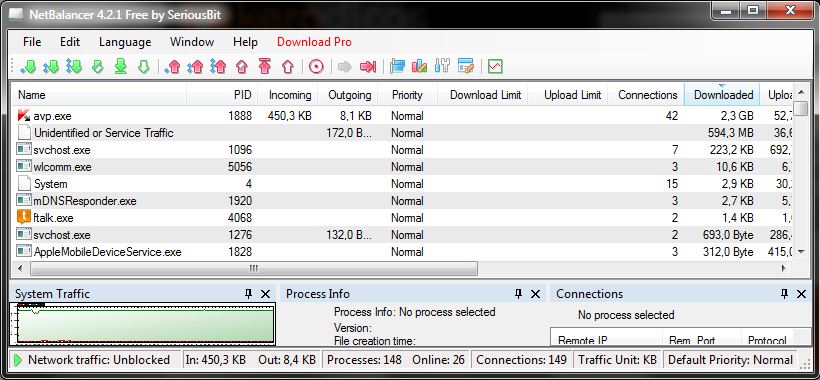The height and width of the screenshot is (380, 820).
Task: Sort by the Connections column header
Action: point(646,95)
